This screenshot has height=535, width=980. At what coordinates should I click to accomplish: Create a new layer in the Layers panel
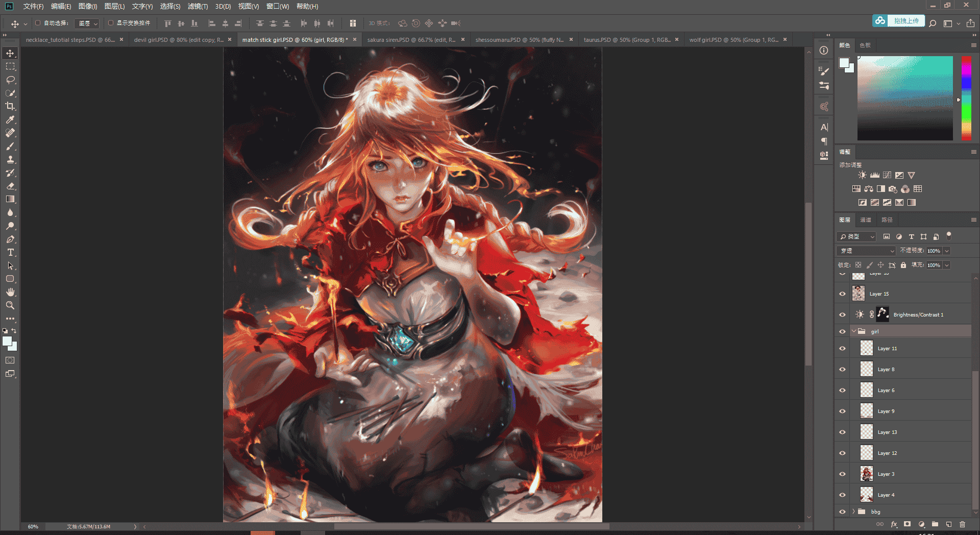pos(949,524)
